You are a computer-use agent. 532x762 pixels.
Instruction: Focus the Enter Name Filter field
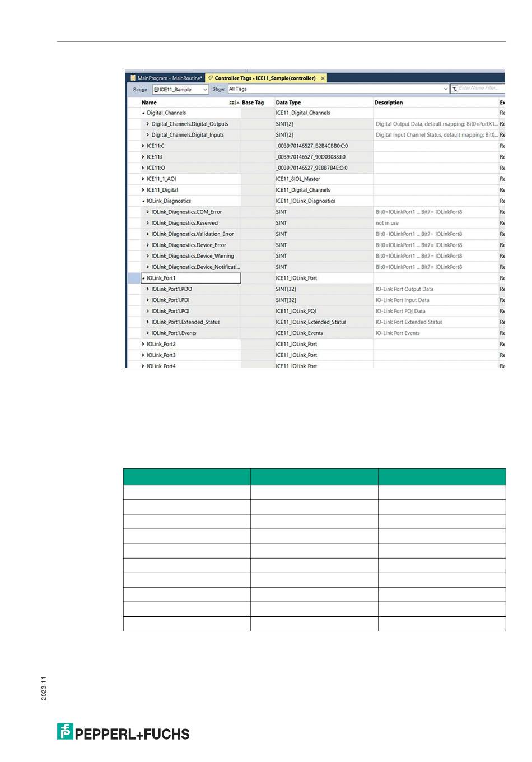[x=482, y=89]
